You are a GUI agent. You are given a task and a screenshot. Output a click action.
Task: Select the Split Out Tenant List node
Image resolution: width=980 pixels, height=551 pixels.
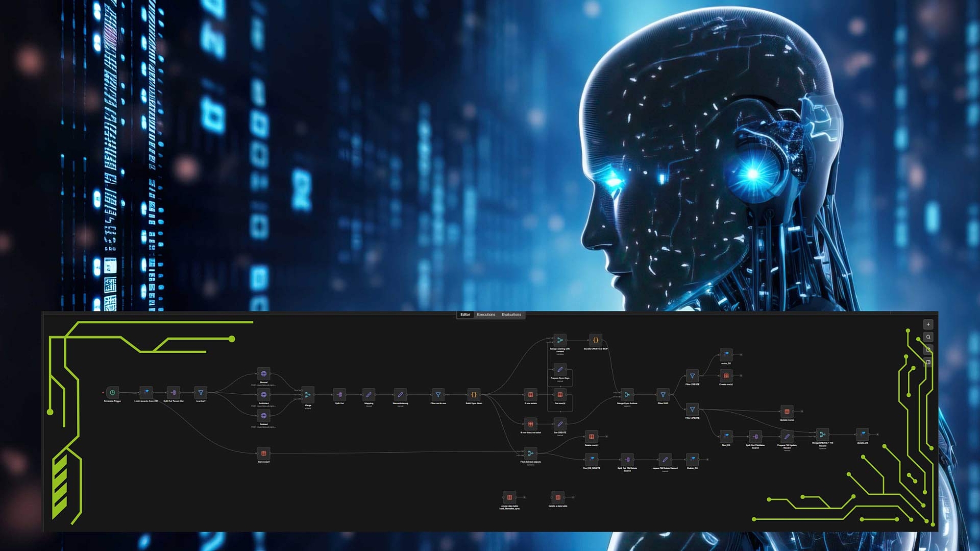tap(173, 393)
